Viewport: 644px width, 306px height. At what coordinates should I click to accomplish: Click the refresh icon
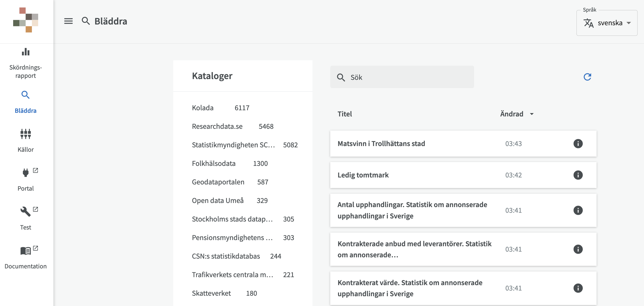[587, 77]
